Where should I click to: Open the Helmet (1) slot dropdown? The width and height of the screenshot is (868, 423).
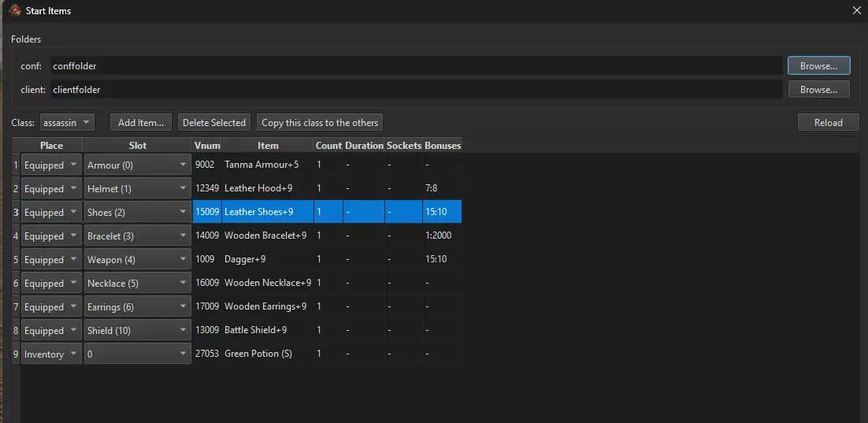pyautogui.click(x=137, y=189)
